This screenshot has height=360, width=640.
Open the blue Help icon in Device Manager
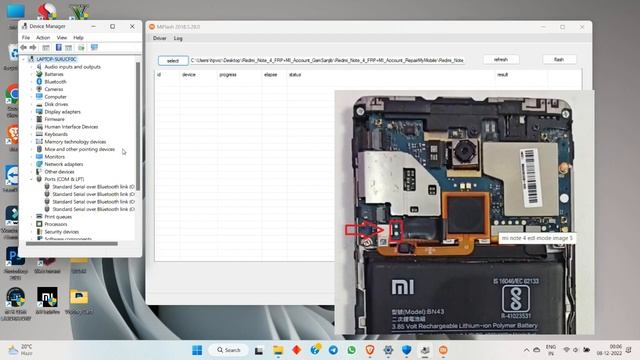[x=58, y=48]
